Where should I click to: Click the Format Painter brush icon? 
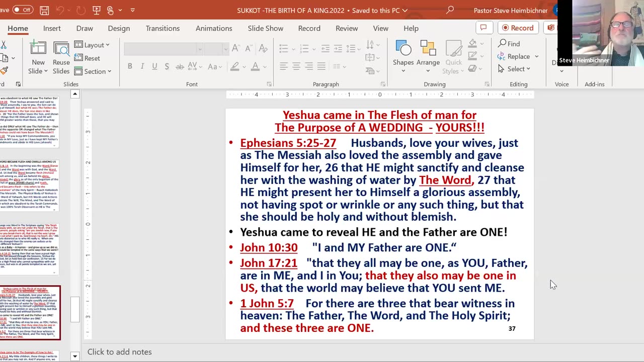point(4,71)
